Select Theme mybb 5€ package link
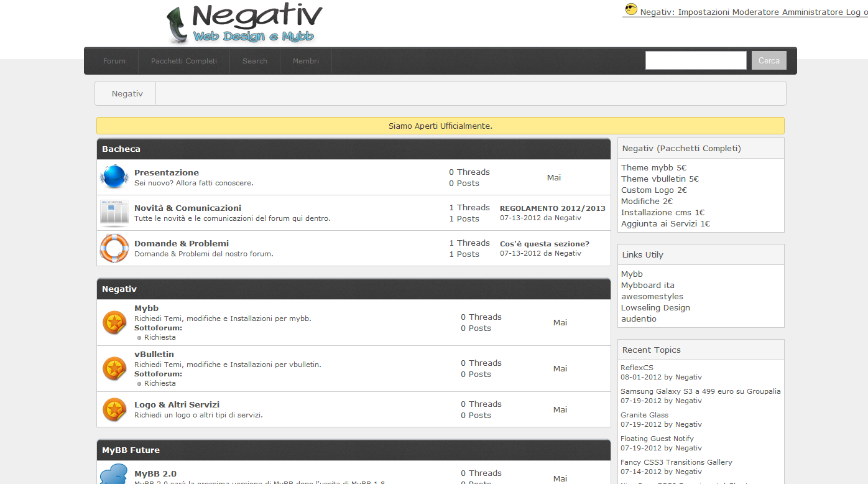Screen dimensions: 868x484 click(x=653, y=167)
